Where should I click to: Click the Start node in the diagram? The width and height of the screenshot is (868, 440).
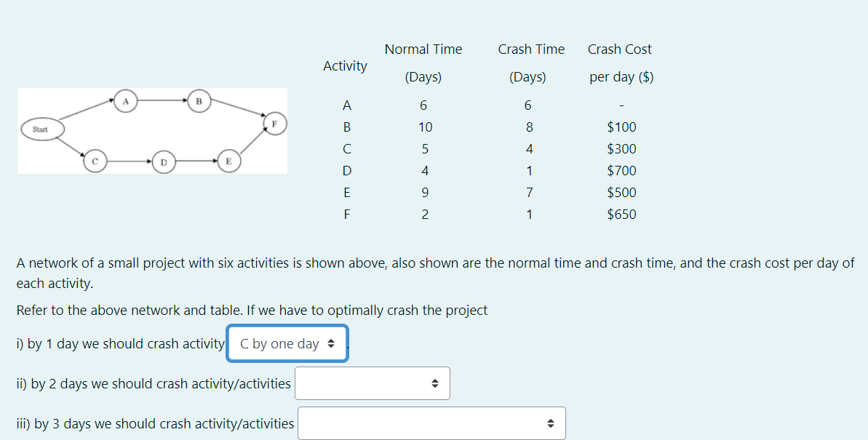point(41,129)
